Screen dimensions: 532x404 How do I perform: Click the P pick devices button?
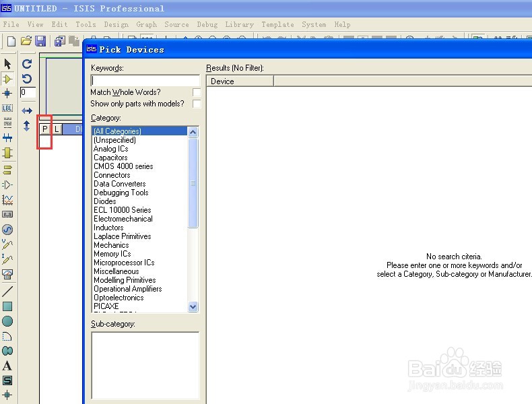(x=45, y=129)
